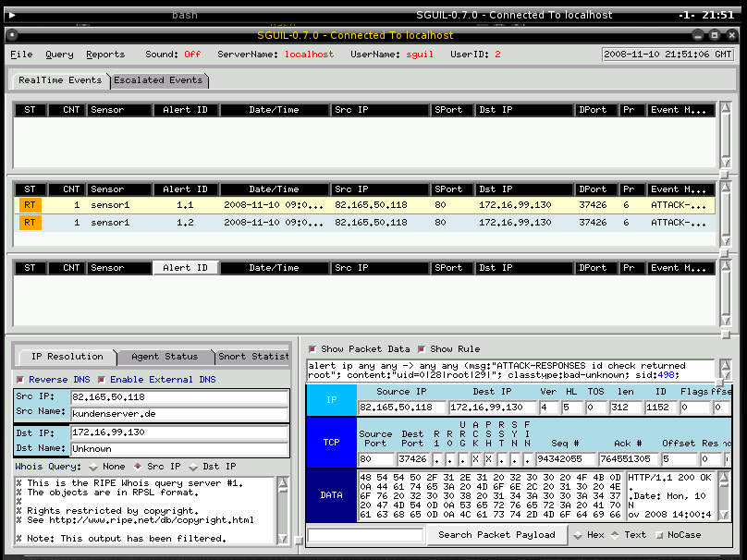The width and height of the screenshot is (747, 560).
Task: Click the bottom event pane scroll up arrow
Action: 726,266
